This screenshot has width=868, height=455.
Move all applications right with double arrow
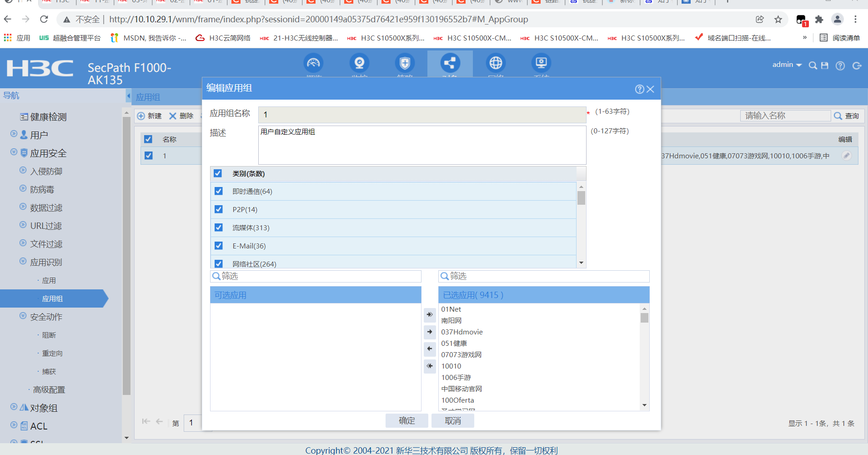coord(430,314)
